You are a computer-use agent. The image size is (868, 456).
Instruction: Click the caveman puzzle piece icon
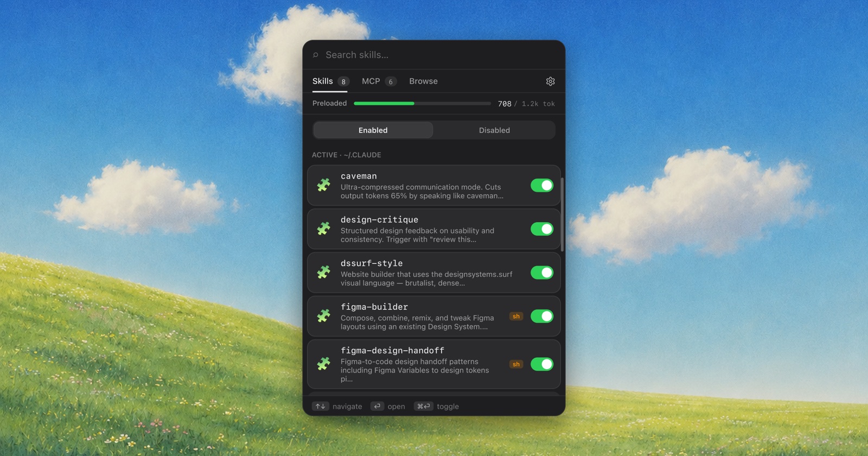click(x=324, y=185)
